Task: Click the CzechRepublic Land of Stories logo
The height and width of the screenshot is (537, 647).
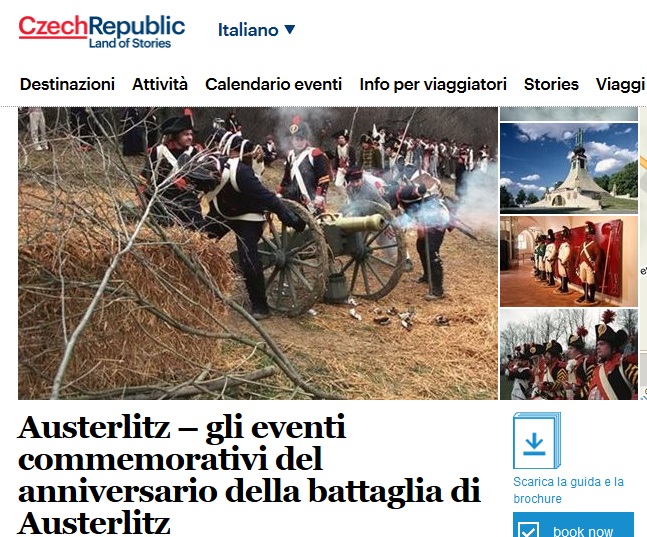Action: (x=102, y=32)
